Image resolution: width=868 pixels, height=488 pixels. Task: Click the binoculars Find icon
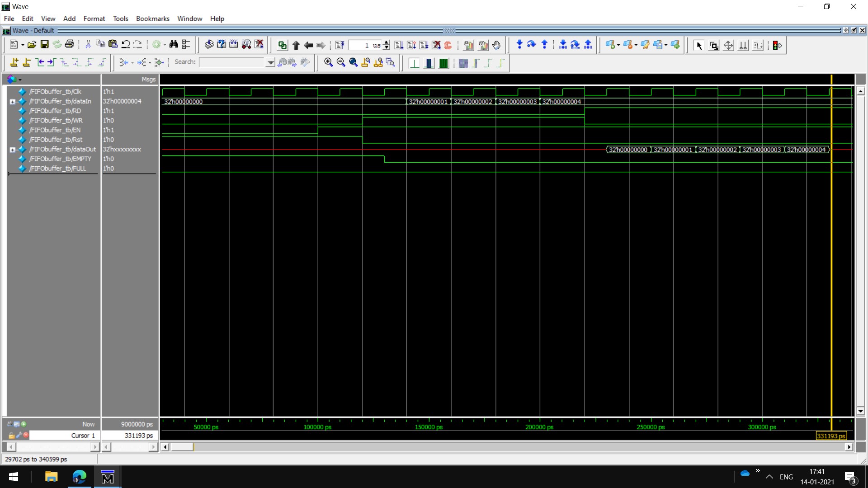pyautogui.click(x=174, y=45)
